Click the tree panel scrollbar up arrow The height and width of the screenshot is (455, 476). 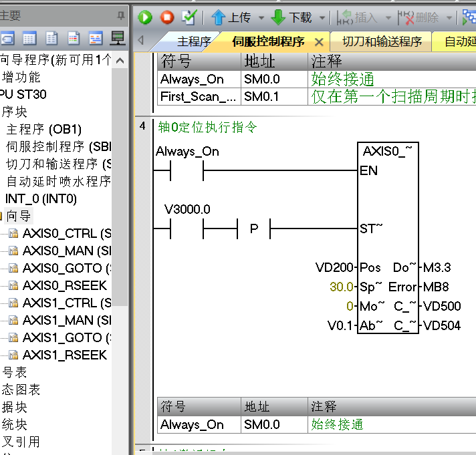(120, 60)
